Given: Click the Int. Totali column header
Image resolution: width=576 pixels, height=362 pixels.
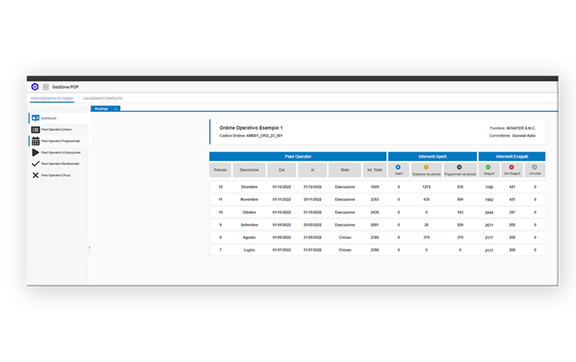Looking at the screenshot, I should [375, 170].
